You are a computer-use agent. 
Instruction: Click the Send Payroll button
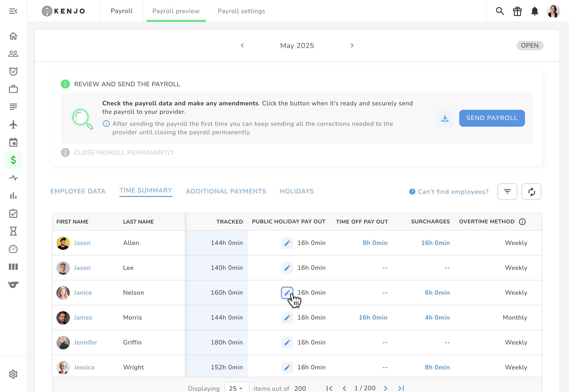click(x=492, y=118)
